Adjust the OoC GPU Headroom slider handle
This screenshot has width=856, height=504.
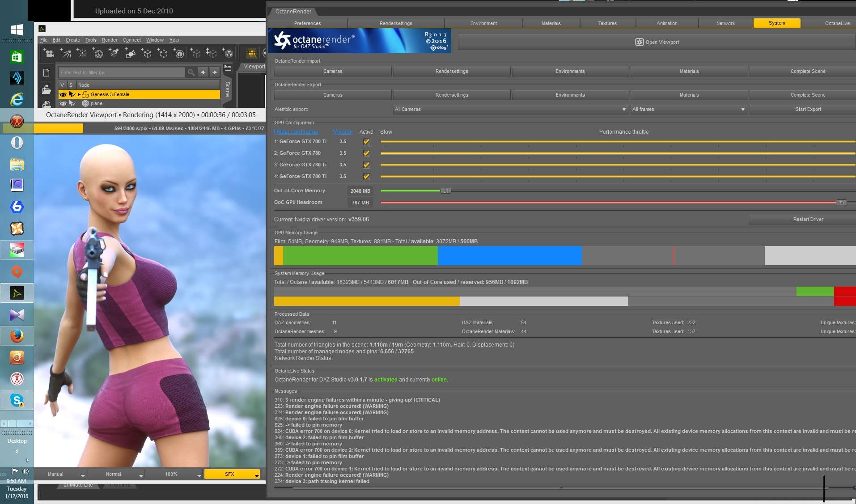pos(841,203)
